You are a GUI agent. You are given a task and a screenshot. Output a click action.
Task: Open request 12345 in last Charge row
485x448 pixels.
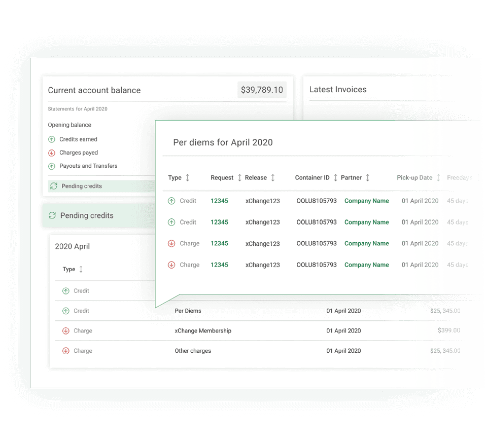[219, 265]
